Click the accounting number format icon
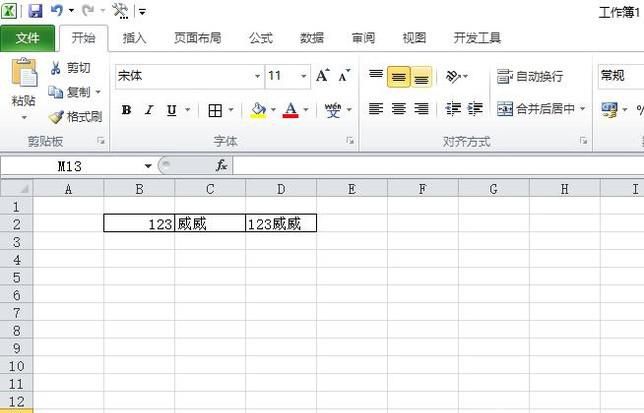The image size is (644, 413). point(609,110)
